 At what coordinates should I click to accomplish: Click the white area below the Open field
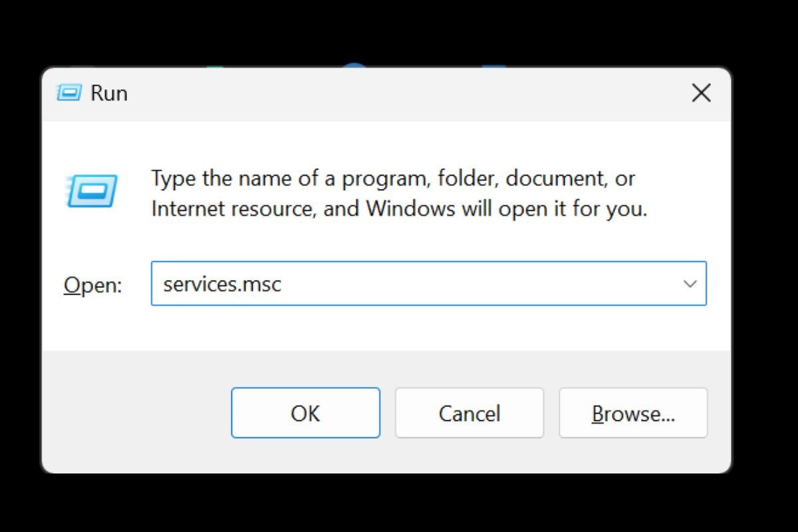pyautogui.click(x=399, y=329)
